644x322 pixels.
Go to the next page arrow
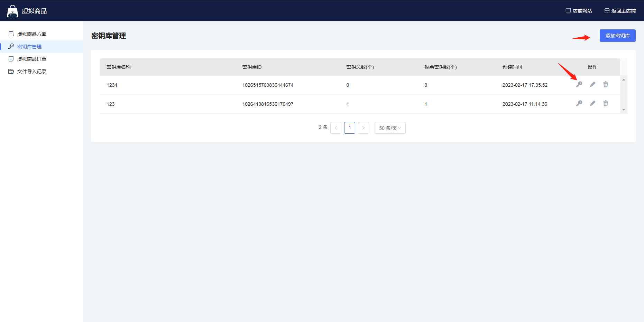(x=363, y=128)
